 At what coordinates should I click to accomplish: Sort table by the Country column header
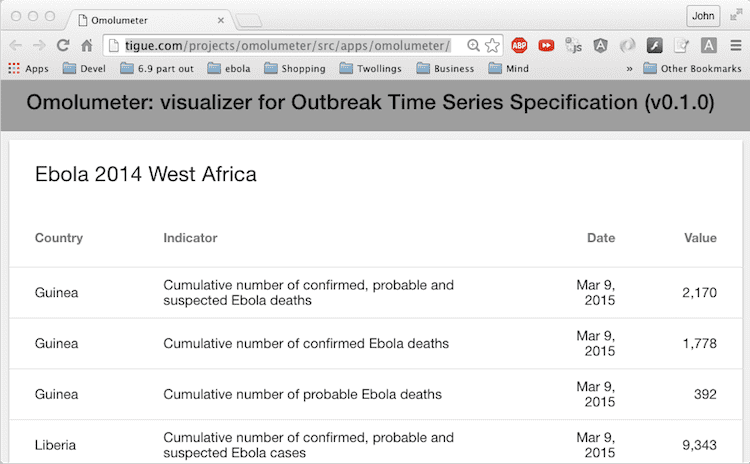coord(59,238)
